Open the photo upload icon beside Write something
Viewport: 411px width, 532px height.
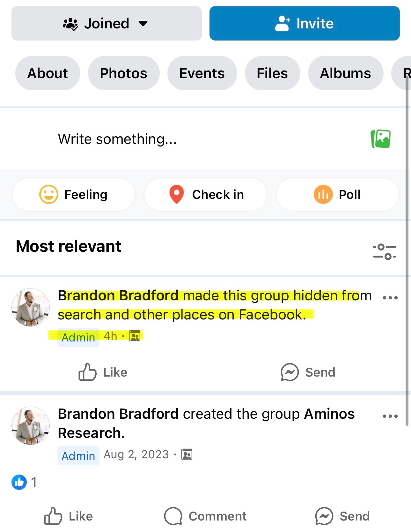tap(381, 139)
